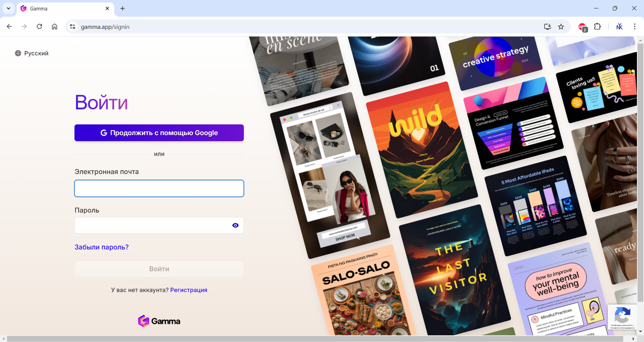
Task: Click the Войти page heading
Action: [101, 102]
